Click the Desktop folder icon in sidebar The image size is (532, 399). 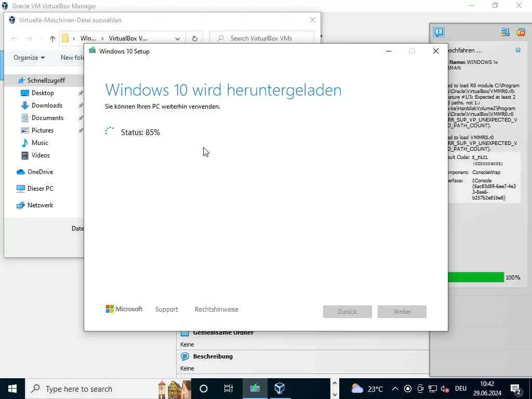coord(25,93)
